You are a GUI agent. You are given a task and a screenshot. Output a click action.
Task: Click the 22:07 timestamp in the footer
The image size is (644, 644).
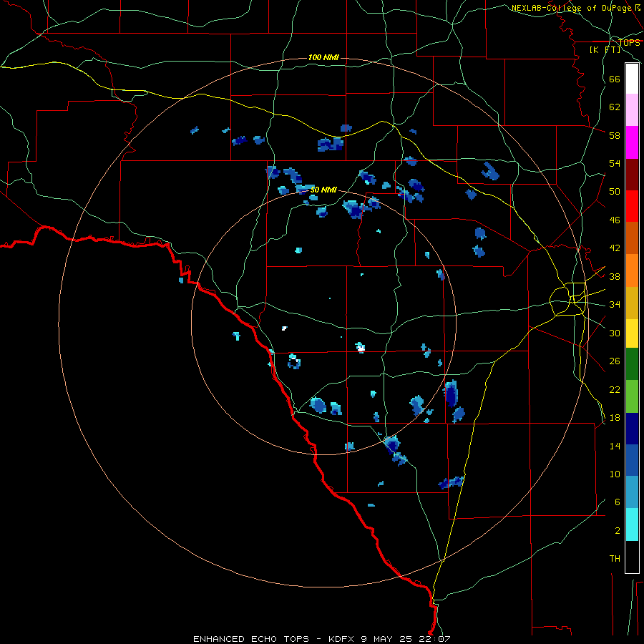tap(435, 639)
